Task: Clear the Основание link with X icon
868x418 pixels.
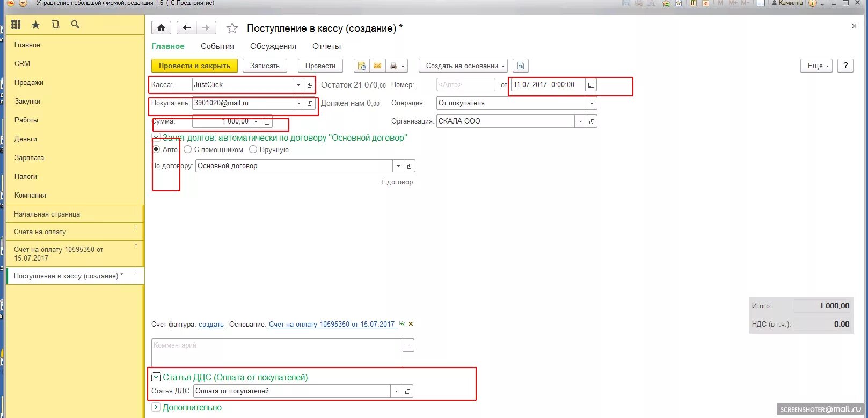Action: tap(411, 324)
